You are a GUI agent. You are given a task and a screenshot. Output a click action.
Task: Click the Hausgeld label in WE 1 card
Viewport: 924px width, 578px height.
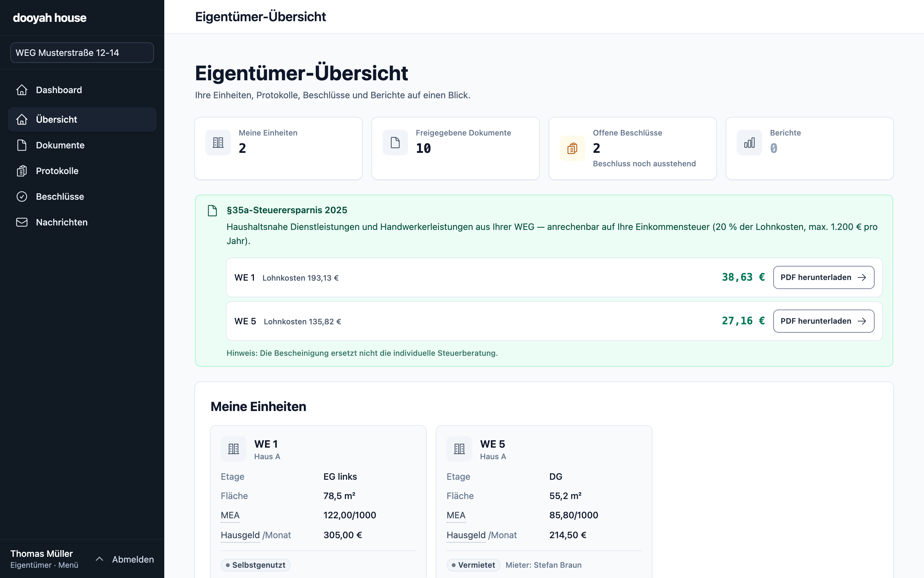pos(240,535)
